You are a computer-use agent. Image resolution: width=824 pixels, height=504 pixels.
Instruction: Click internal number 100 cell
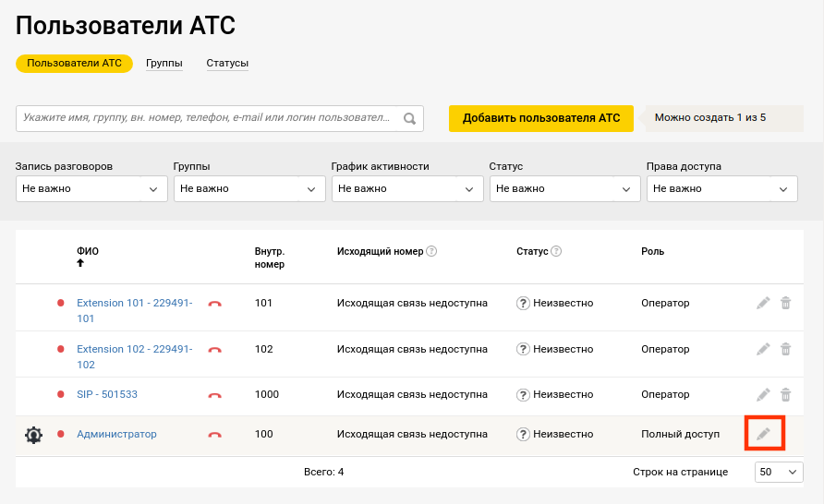(x=264, y=434)
